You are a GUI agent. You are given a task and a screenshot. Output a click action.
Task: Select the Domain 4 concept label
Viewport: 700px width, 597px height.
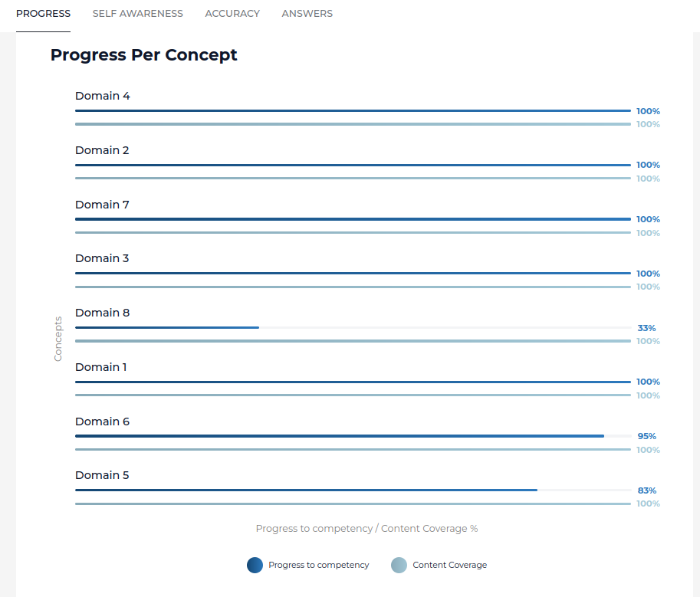coord(103,96)
